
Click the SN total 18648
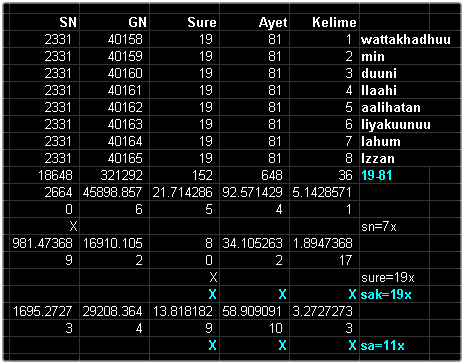click(x=55, y=175)
